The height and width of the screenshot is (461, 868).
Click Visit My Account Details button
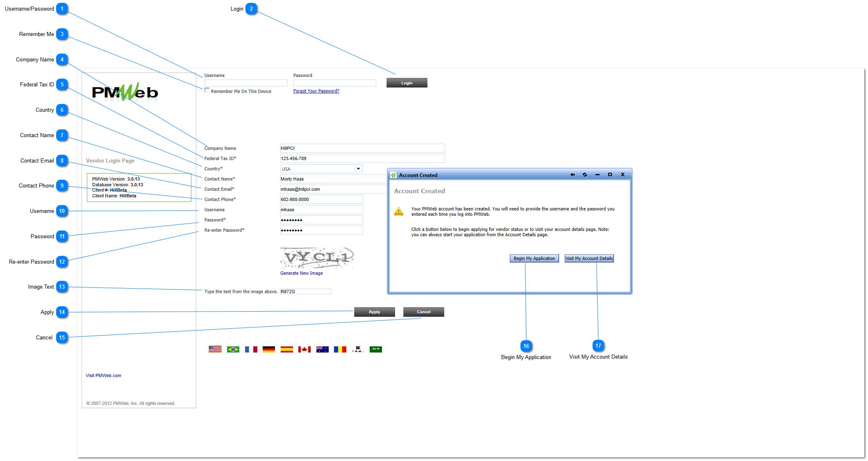(589, 258)
